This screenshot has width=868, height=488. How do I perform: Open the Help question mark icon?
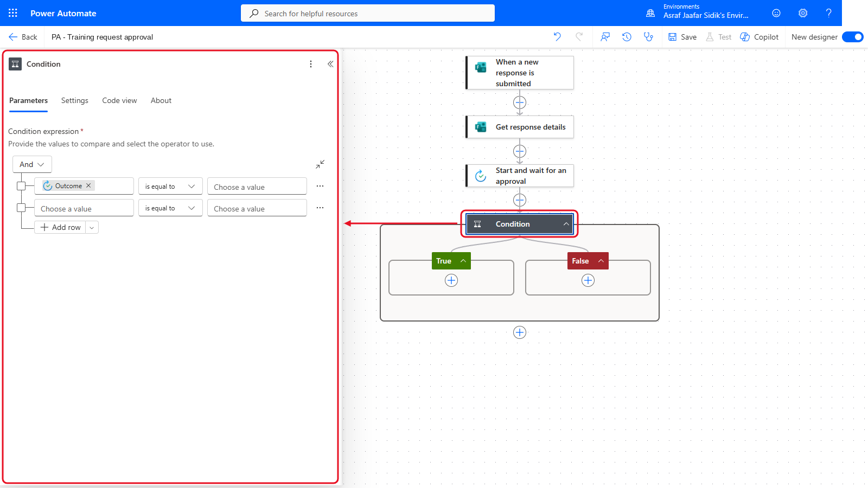pyautogui.click(x=828, y=13)
